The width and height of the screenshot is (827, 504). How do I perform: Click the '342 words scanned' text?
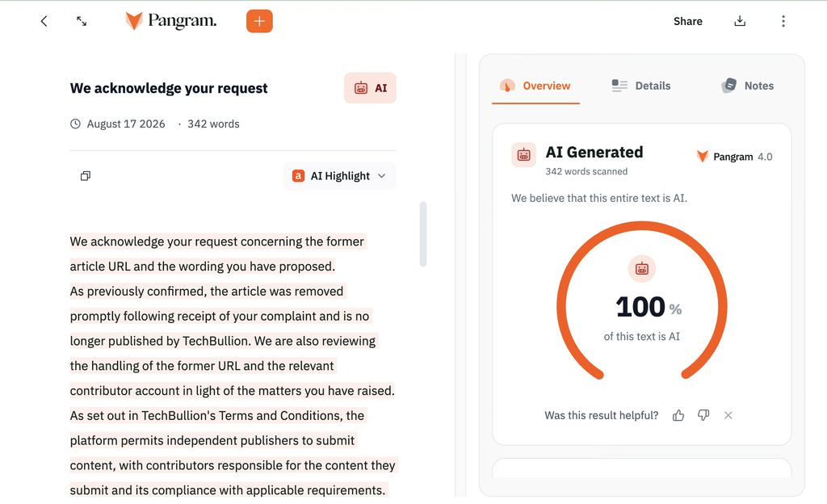point(586,171)
